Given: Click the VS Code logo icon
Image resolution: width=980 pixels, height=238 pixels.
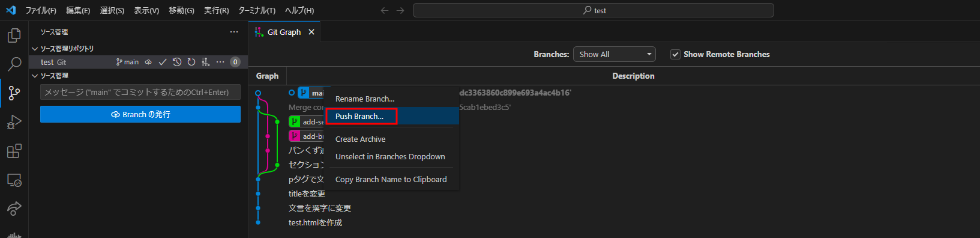Looking at the screenshot, I should (11, 10).
